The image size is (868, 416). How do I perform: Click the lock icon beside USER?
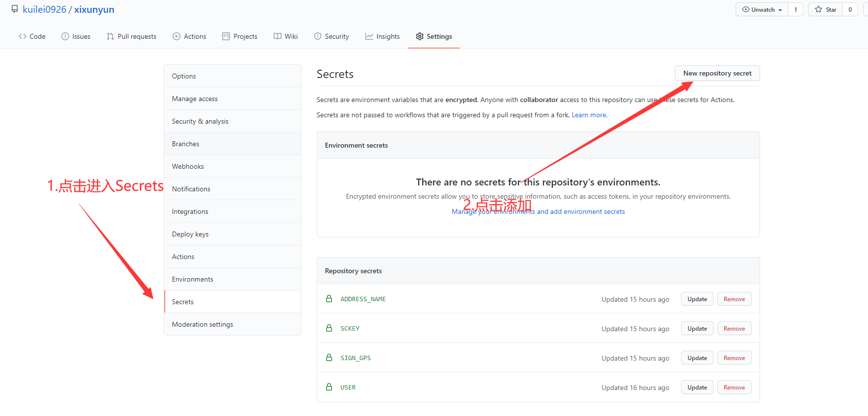329,387
